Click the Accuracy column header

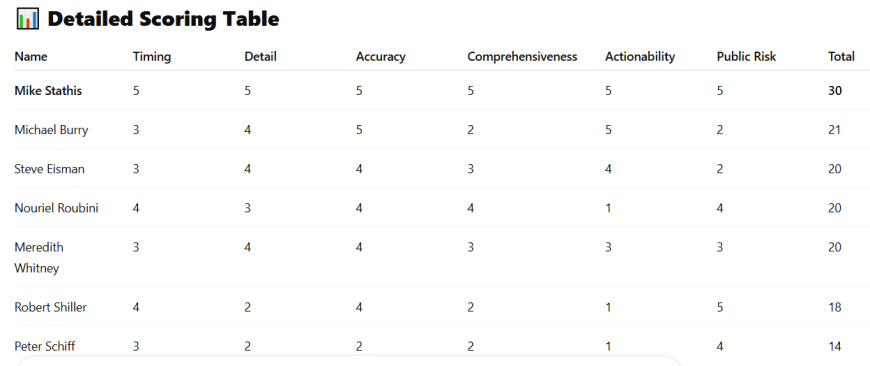[x=381, y=57]
